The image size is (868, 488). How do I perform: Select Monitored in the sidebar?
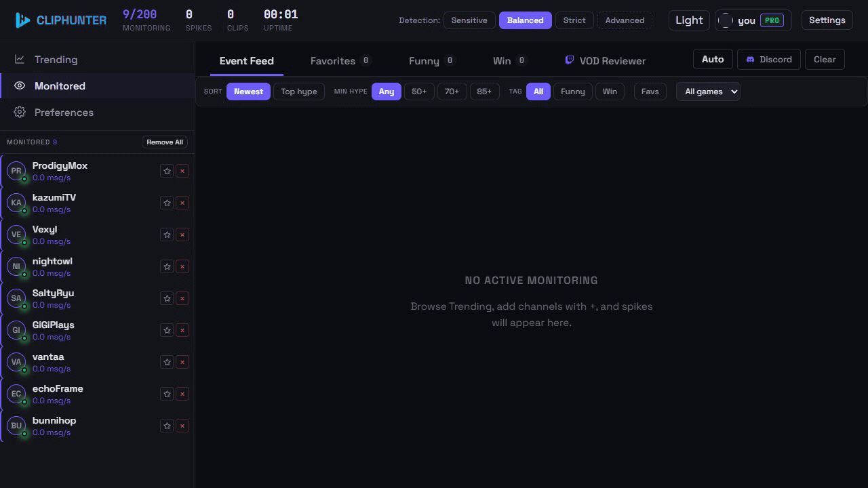click(98, 86)
